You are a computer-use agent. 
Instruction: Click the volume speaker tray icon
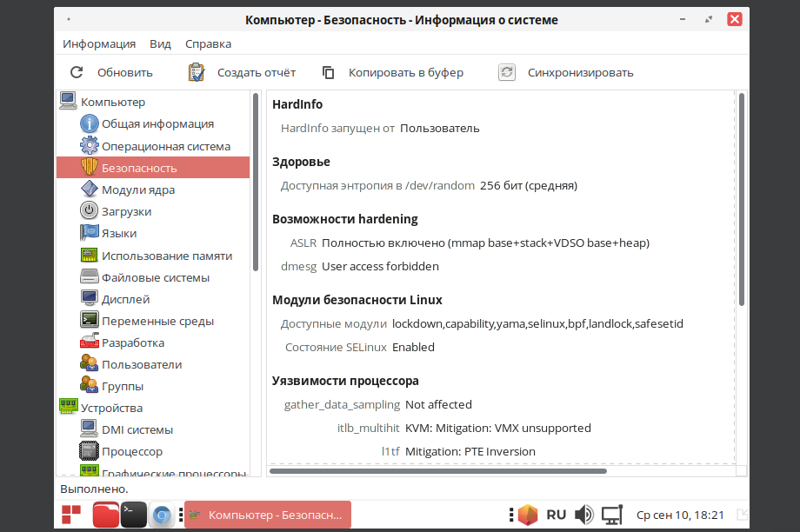[584, 515]
